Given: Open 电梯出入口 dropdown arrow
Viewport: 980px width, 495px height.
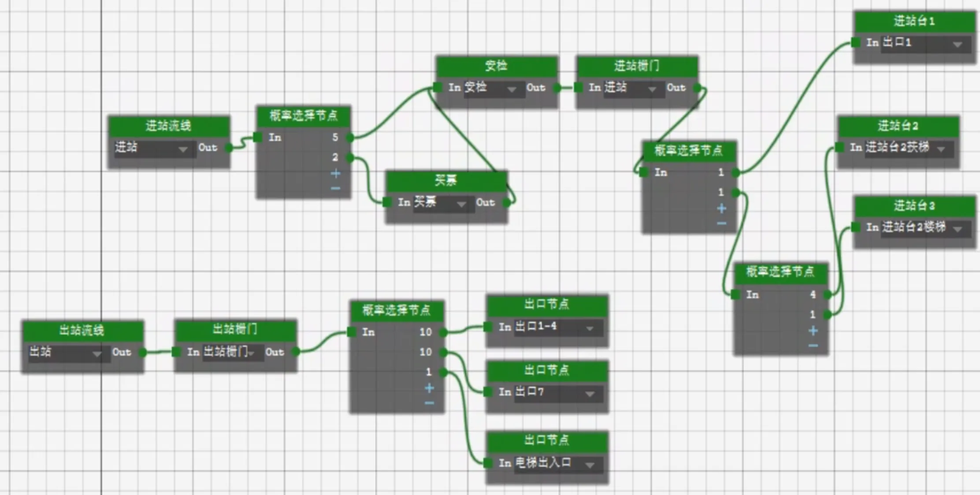Looking at the screenshot, I should (x=590, y=465).
